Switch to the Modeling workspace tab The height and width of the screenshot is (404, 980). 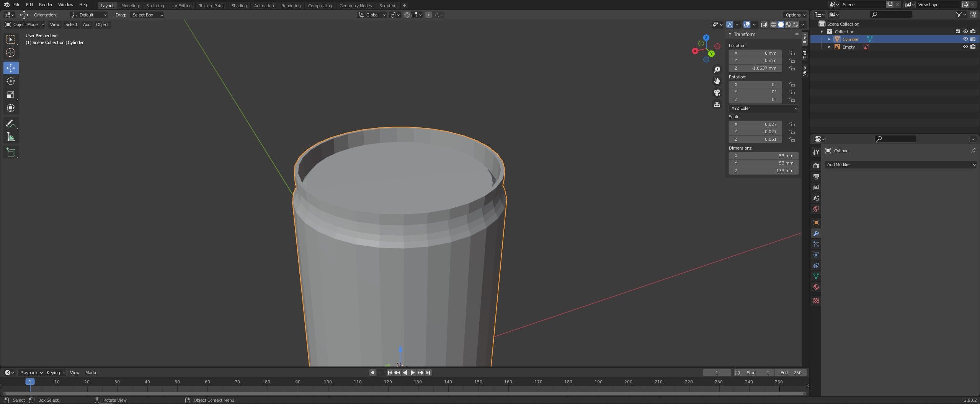(130, 6)
